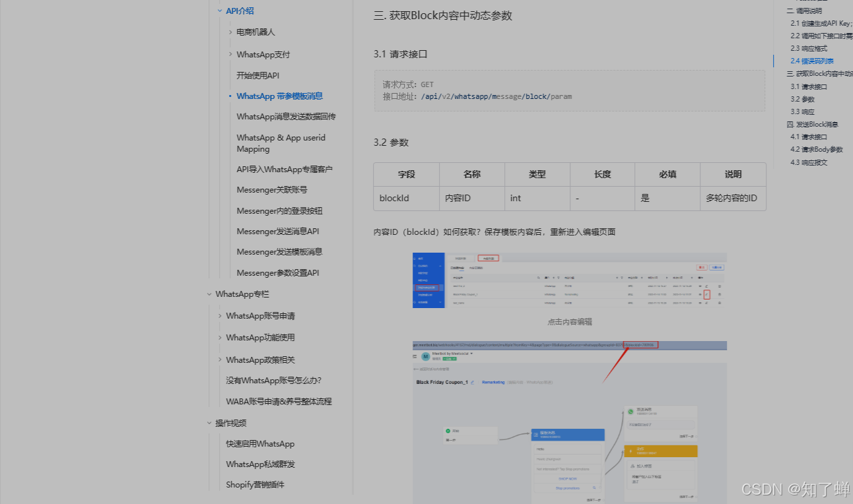Expand the WhatsApp支付 chevron
The image size is (853, 504).
pyautogui.click(x=230, y=54)
